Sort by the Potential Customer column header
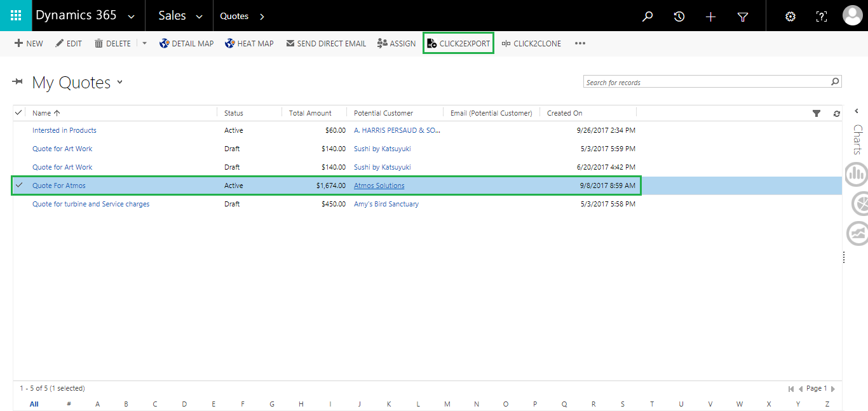The image size is (868, 411). point(383,113)
